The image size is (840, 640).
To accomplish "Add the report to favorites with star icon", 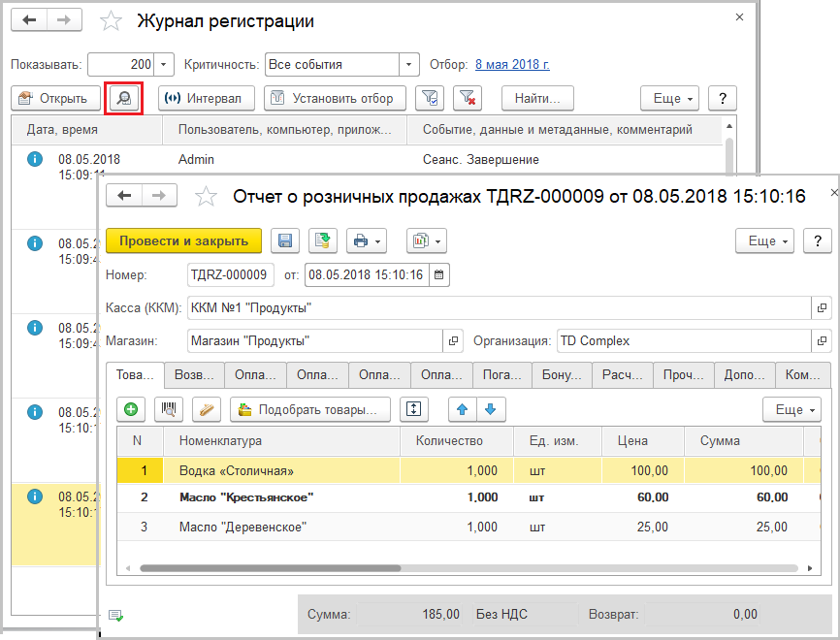I will click(205, 197).
